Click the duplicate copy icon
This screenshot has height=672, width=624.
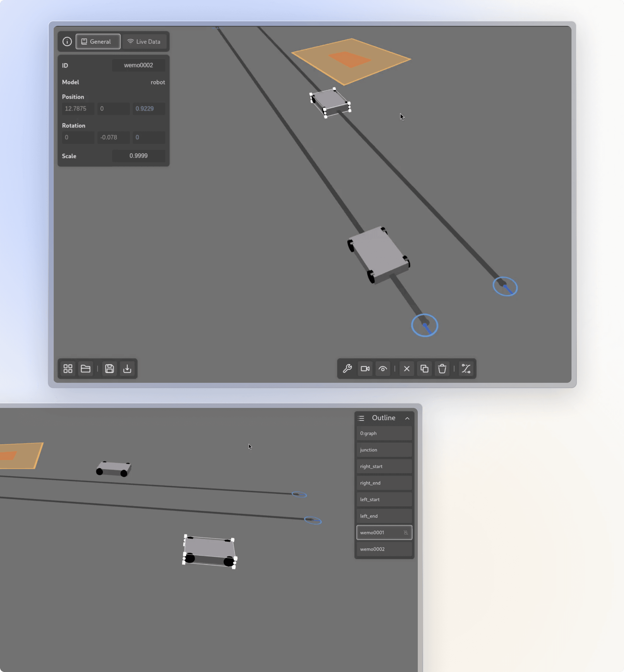424,368
